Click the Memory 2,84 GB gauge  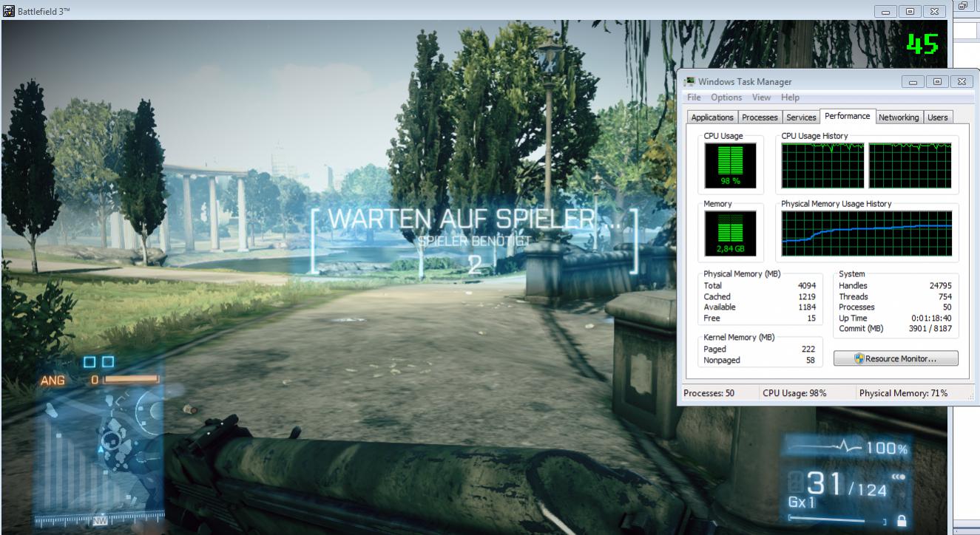(x=730, y=233)
